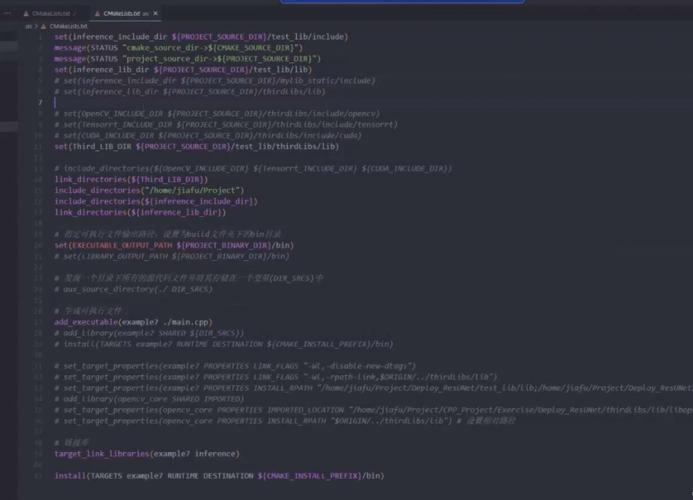Image resolution: width=693 pixels, height=500 pixels.
Task: Close the active CMakeLists.txt tab
Action: [156, 14]
